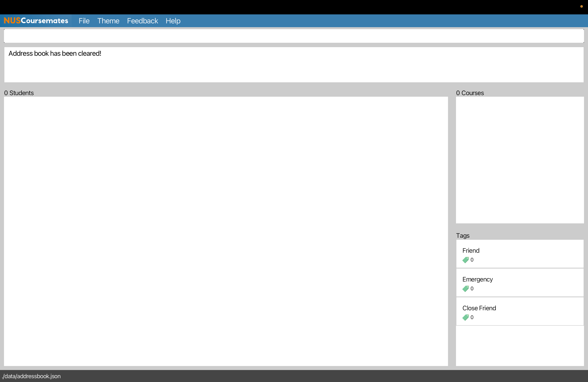The image size is (588, 382).
Task: Focus the command input box
Action: click(x=294, y=36)
